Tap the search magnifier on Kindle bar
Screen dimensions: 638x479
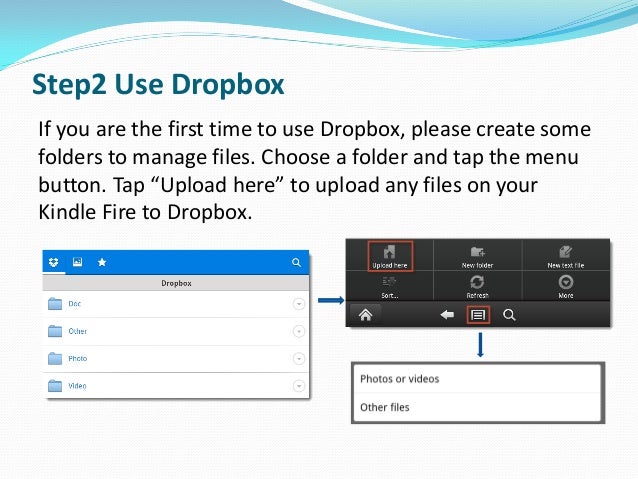coord(509,315)
